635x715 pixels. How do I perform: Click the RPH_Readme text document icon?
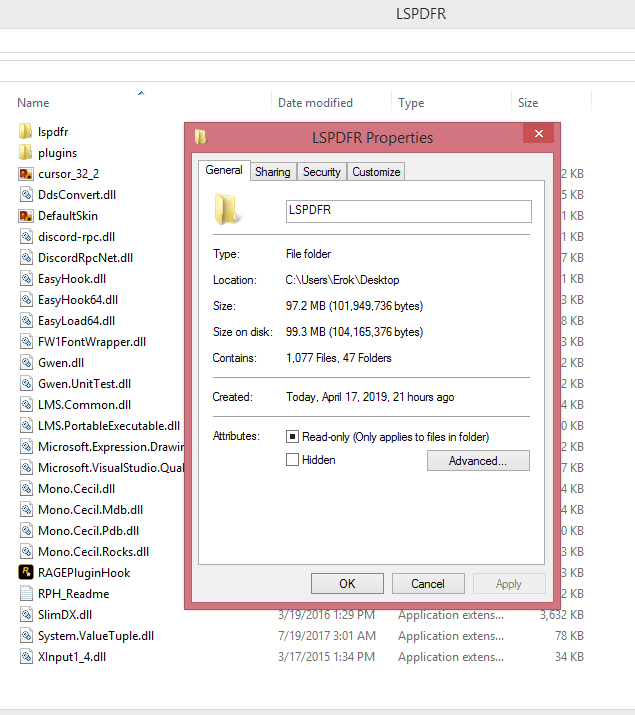[26, 593]
